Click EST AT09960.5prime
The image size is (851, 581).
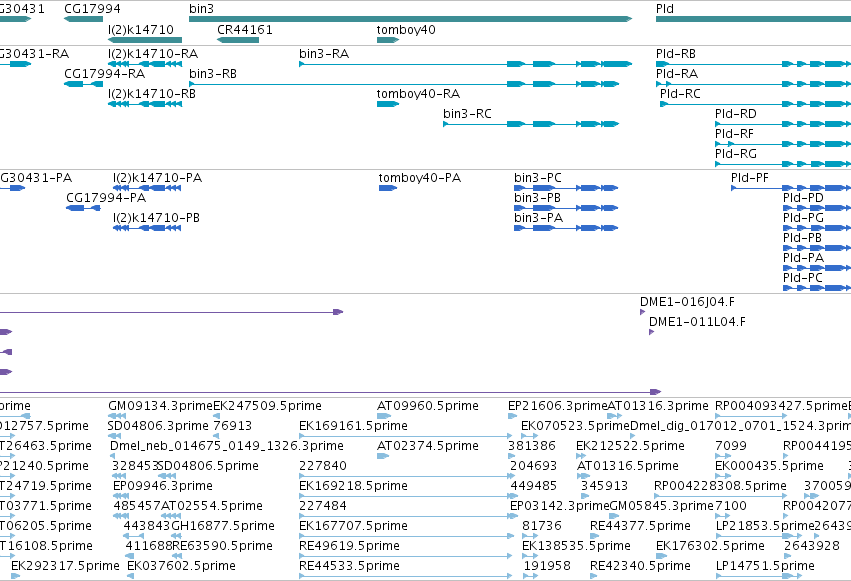tap(384, 416)
